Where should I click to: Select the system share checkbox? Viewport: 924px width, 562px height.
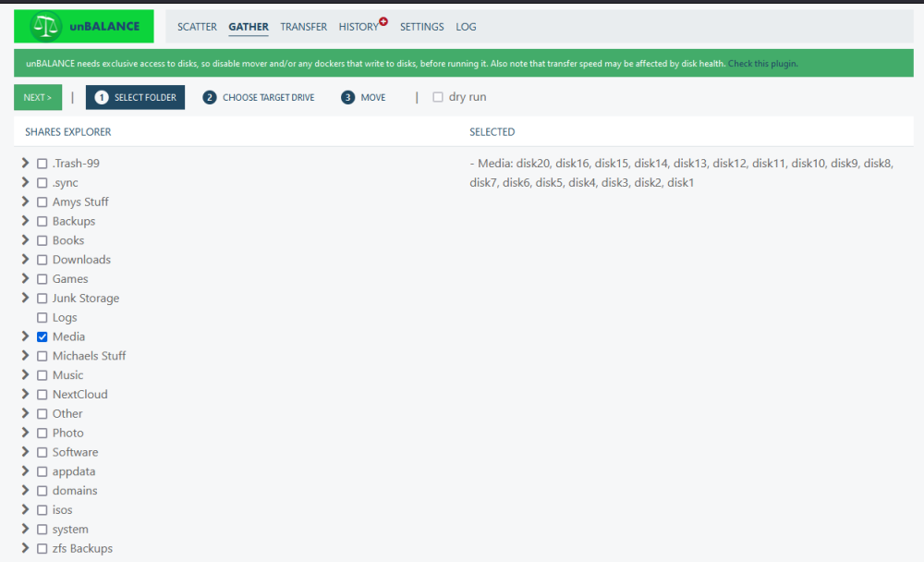pyautogui.click(x=42, y=530)
